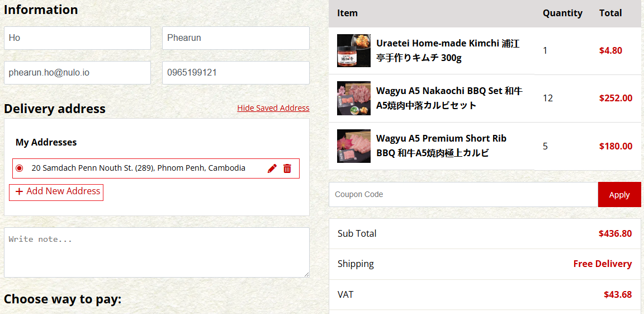This screenshot has width=644, height=314.
Task: Edit the saved Samdach Penn Nouth address
Action: [x=272, y=168]
